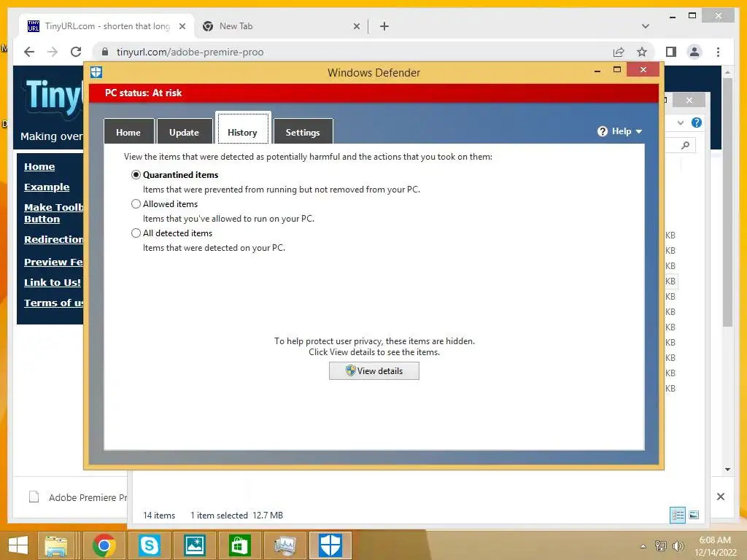Expand Chrome tab search chevron

tap(646, 26)
